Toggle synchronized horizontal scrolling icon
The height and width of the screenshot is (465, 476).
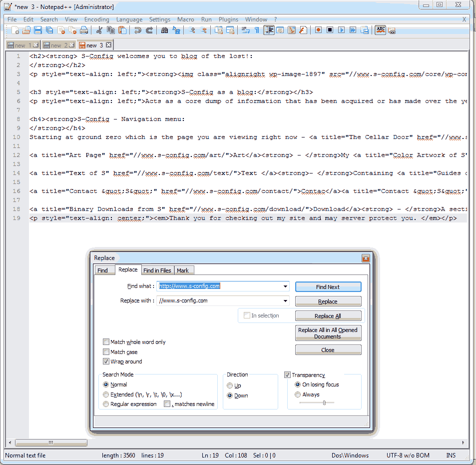point(230,30)
